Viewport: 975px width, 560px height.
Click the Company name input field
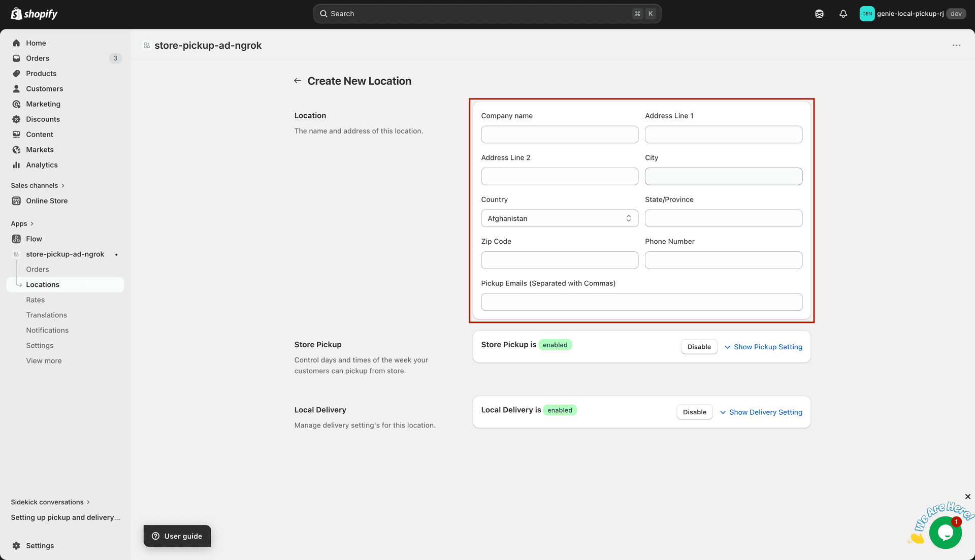[x=559, y=134]
